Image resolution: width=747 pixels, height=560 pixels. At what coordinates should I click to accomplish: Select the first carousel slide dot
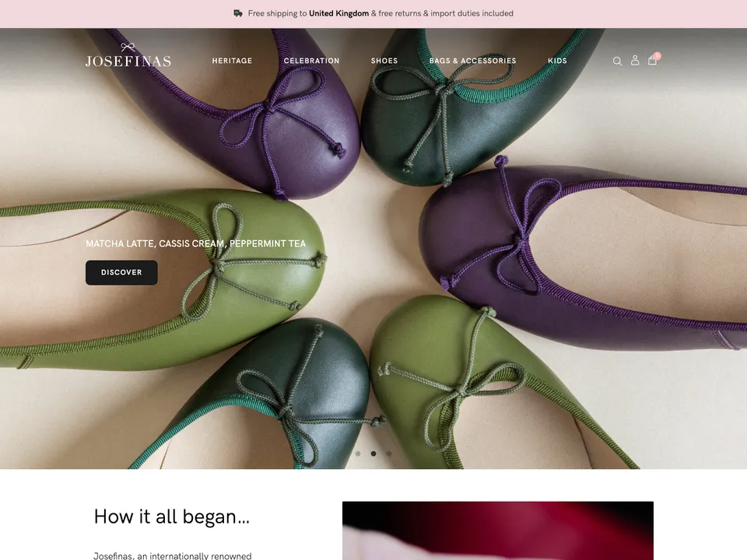(358, 453)
